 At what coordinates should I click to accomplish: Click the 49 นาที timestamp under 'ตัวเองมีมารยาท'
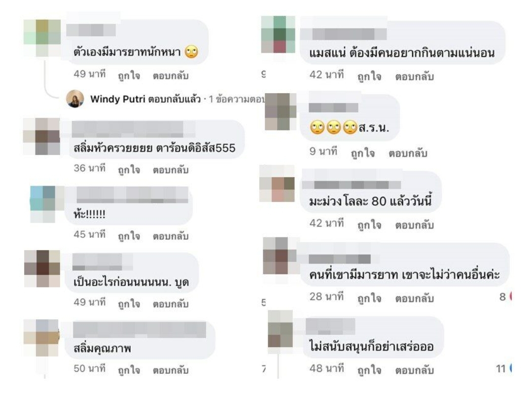pos(90,74)
